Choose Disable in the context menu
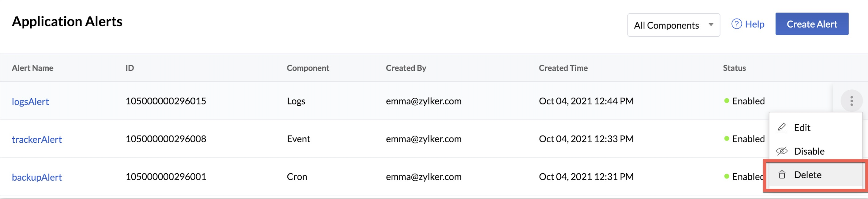 point(809,151)
